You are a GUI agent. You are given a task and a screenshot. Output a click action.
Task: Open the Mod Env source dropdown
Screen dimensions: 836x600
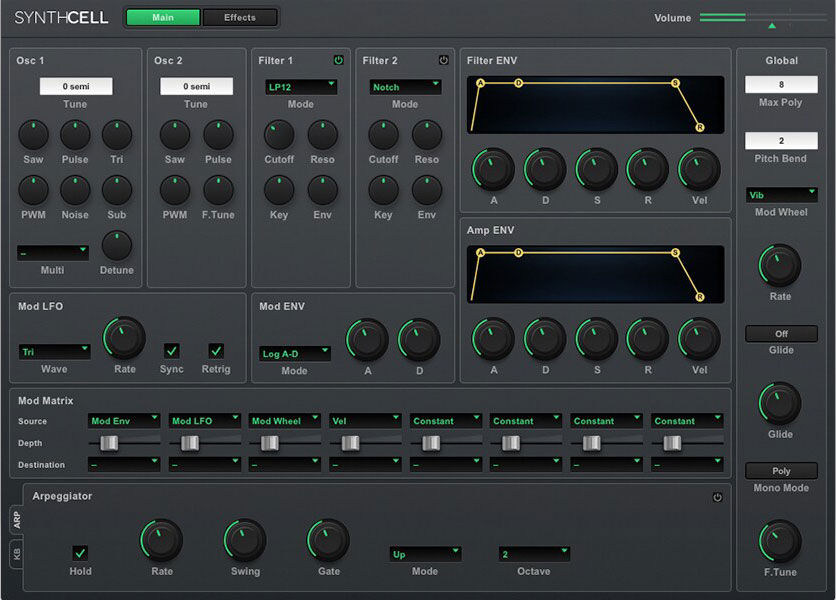click(x=124, y=421)
